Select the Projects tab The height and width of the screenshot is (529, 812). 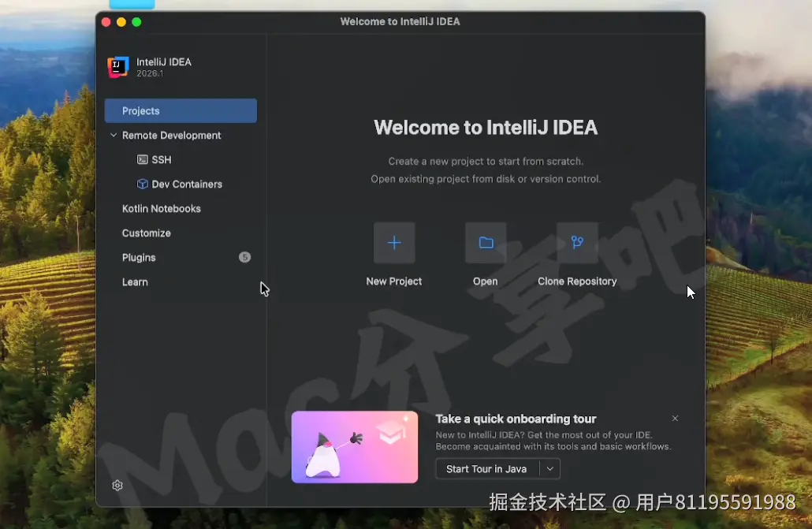[x=181, y=111]
